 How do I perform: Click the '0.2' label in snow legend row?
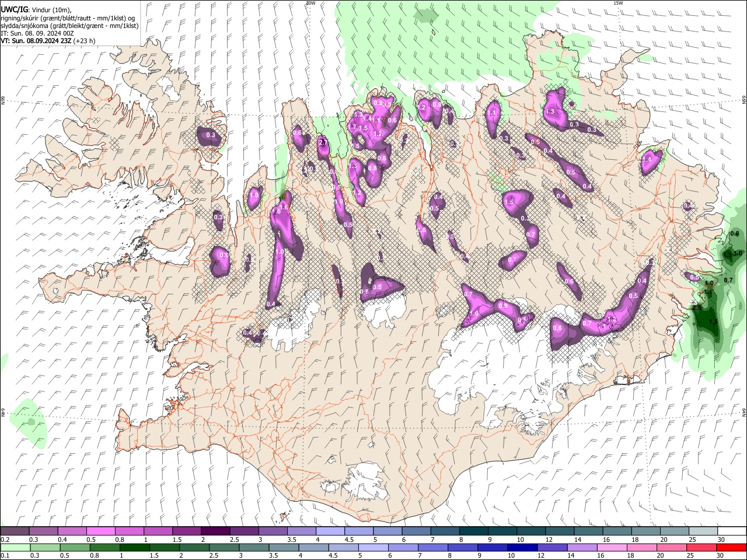pos(5,540)
